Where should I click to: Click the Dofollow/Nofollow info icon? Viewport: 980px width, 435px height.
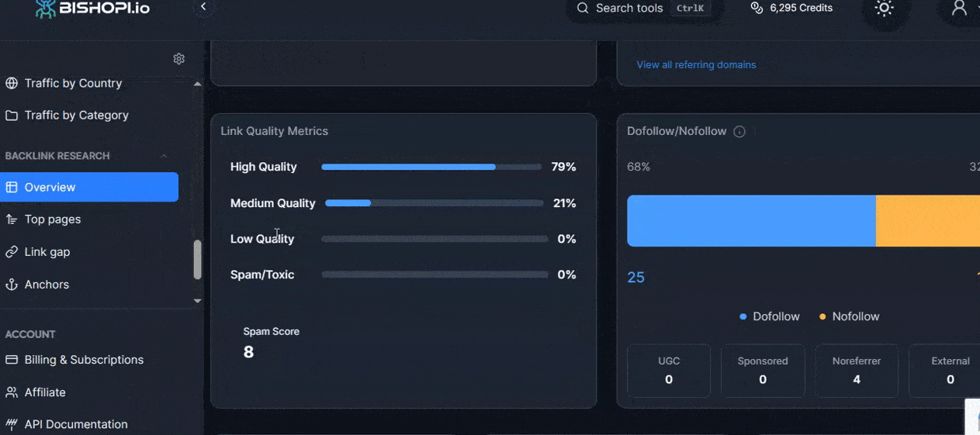click(739, 132)
